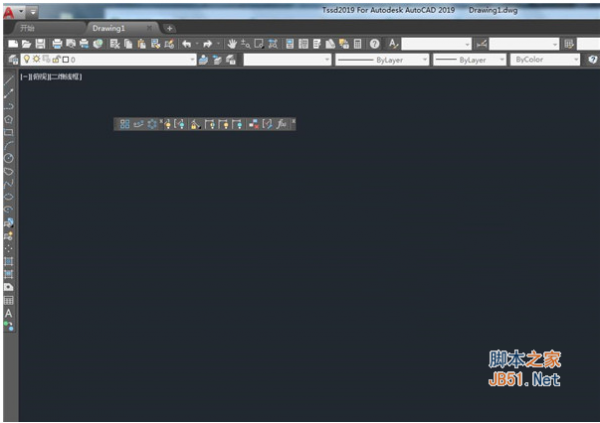Open the layer list dropdown
The height and width of the screenshot is (423, 600).
[x=192, y=60]
